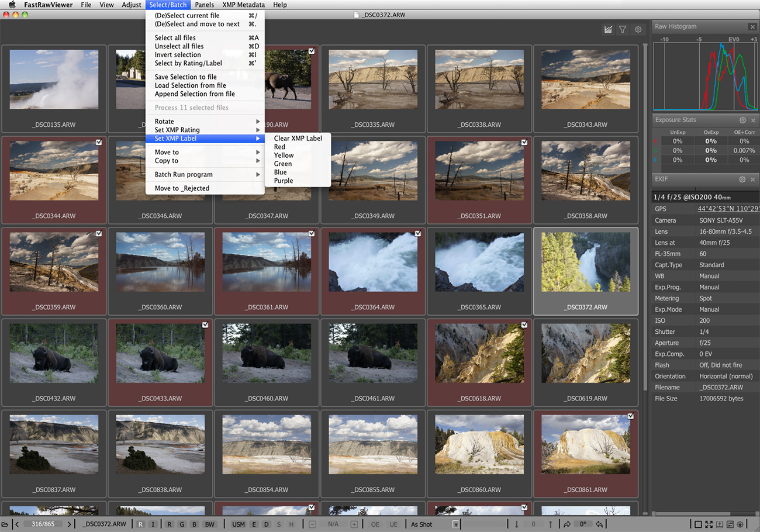Click the exposure decrease minus control

click(313, 524)
